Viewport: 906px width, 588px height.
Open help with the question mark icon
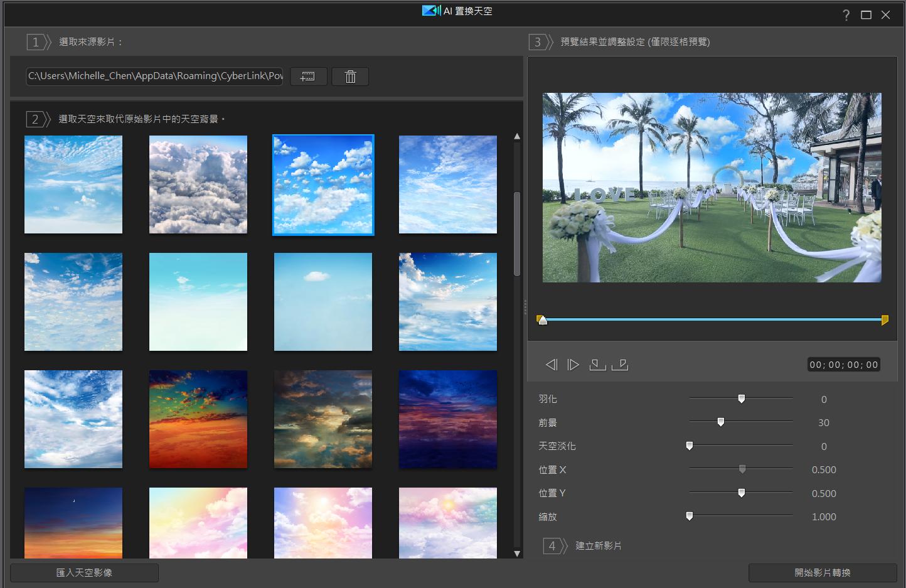846,15
